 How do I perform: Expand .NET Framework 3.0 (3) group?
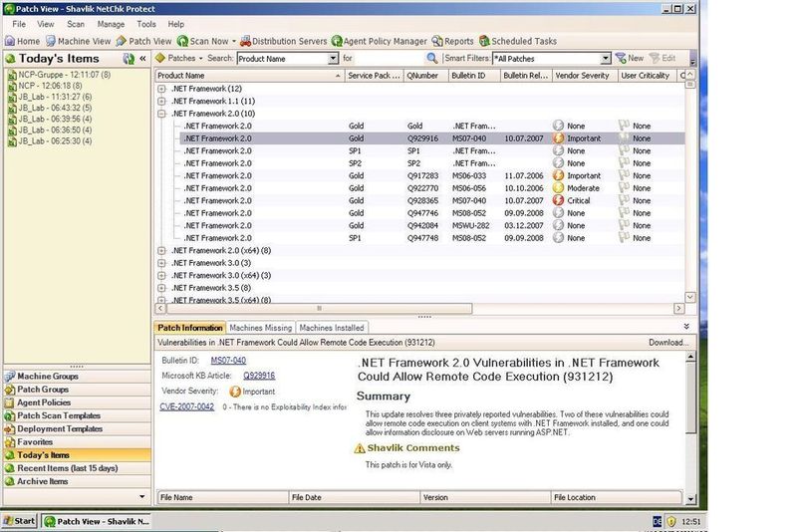161,263
